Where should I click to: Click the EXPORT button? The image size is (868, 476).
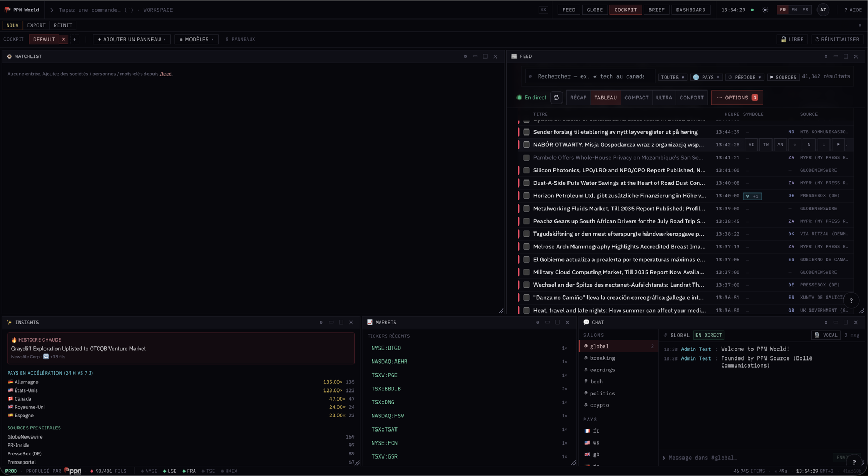pos(36,25)
